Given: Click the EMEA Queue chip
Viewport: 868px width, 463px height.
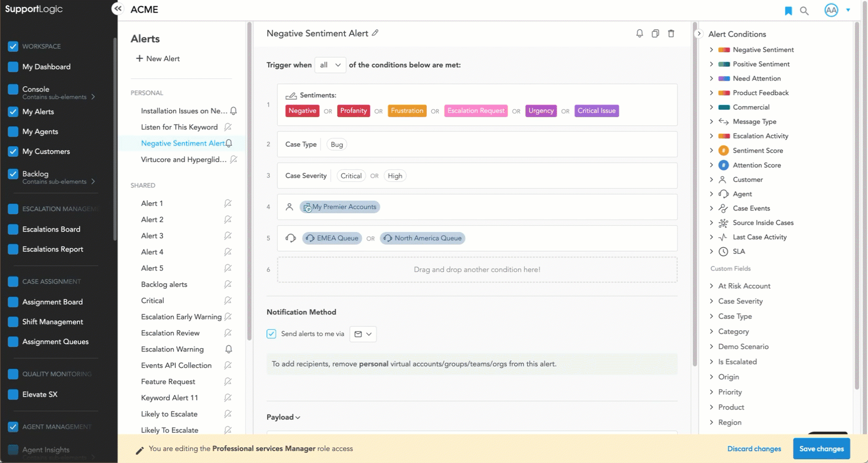Looking at the screenshot, I should pos(332,238).
